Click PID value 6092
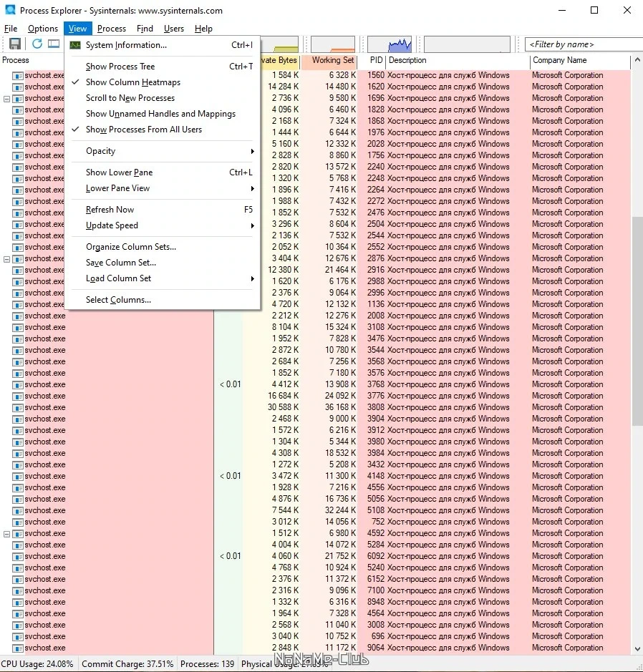 [376, 556]
